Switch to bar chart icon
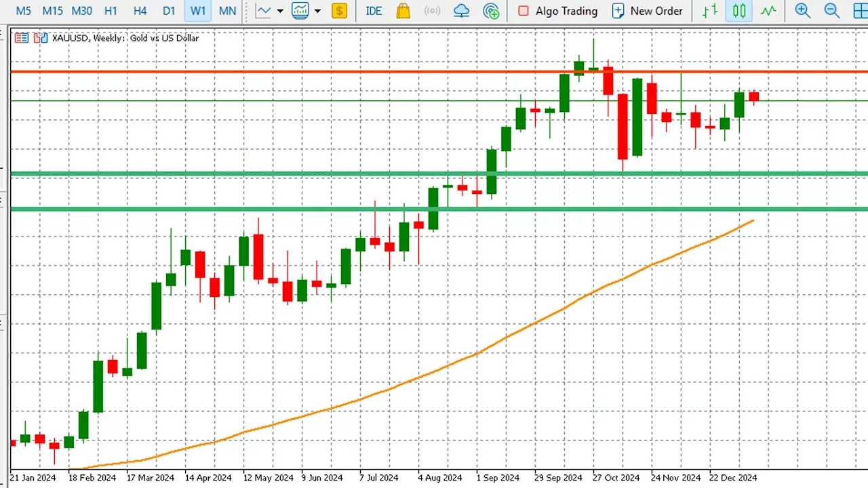This screenshot has width=868, height=488. (710, 11)
